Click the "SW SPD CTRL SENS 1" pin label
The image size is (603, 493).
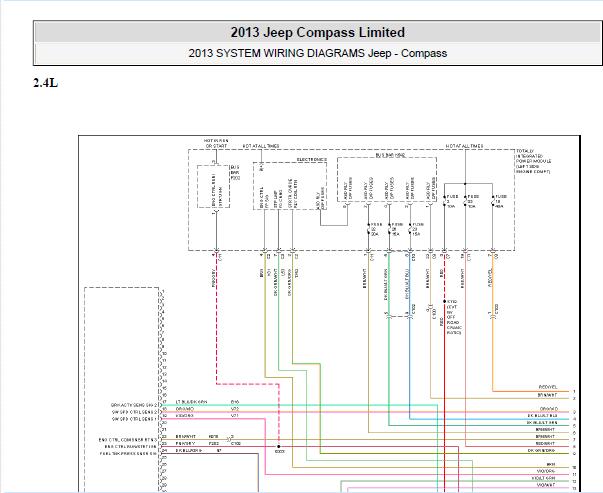click(135, 419)
